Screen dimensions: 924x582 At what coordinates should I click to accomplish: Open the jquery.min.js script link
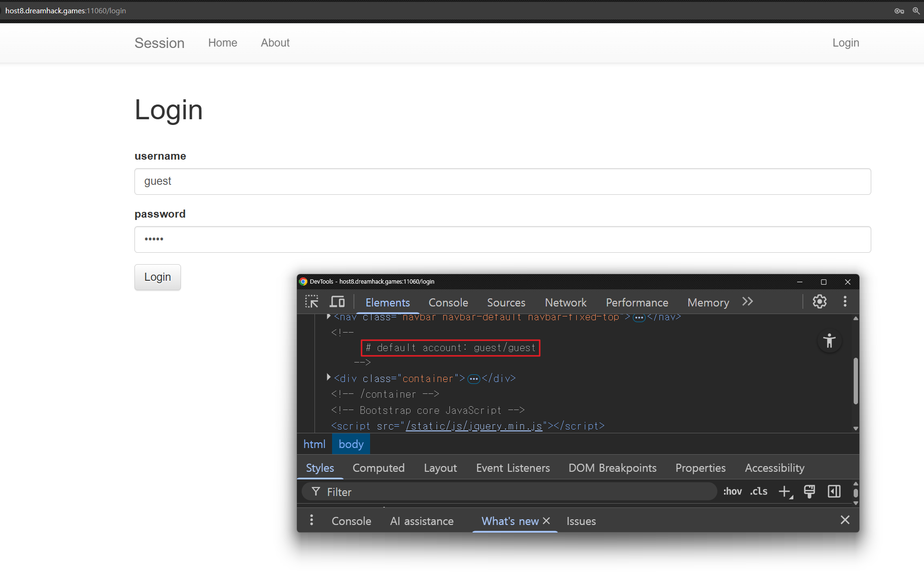tap(474, 426)
